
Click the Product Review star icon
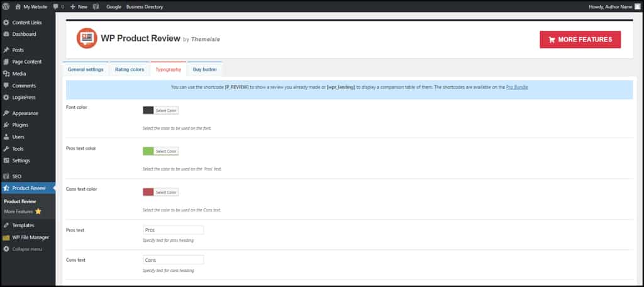pos(6,188)
